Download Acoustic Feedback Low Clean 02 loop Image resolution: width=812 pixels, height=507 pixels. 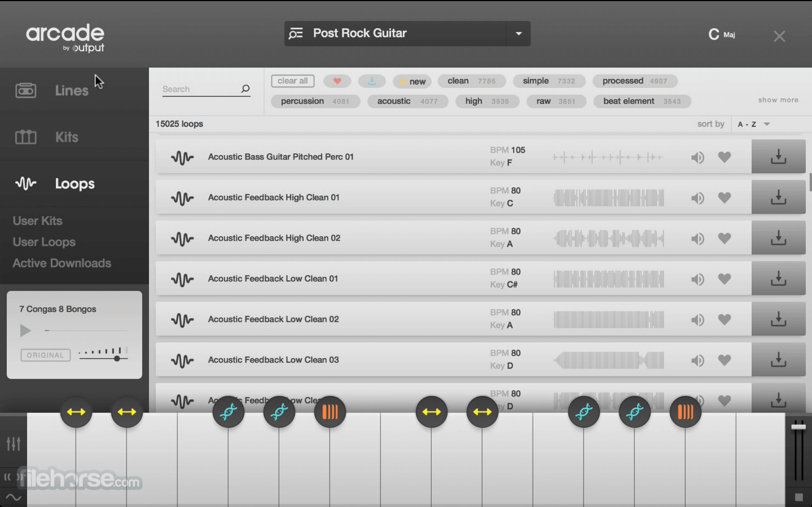[778, 319]
